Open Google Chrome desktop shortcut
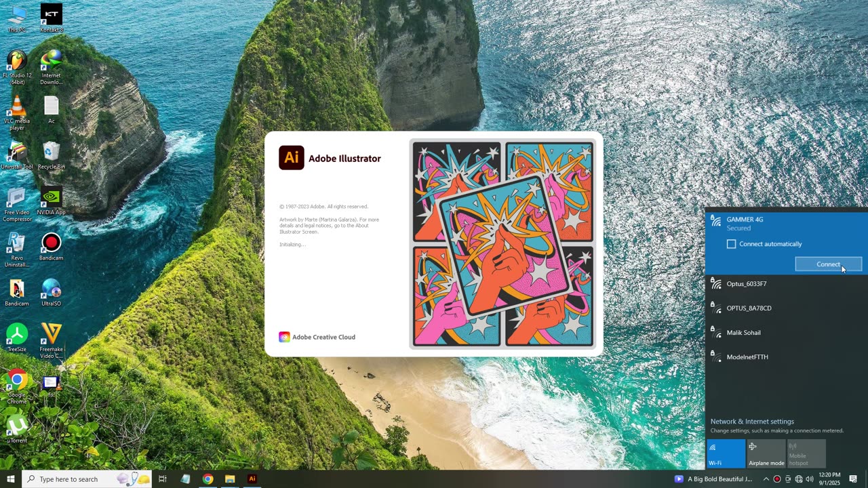 [17, 387]
